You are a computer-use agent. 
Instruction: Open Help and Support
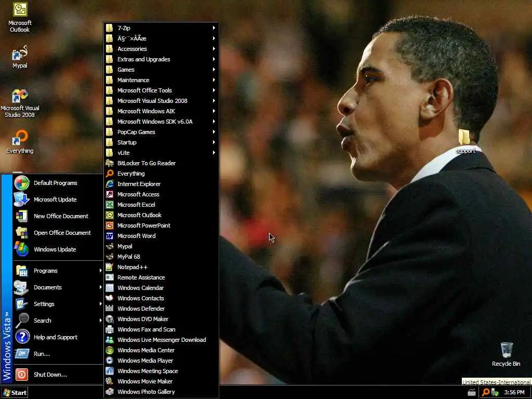[58, 337]
